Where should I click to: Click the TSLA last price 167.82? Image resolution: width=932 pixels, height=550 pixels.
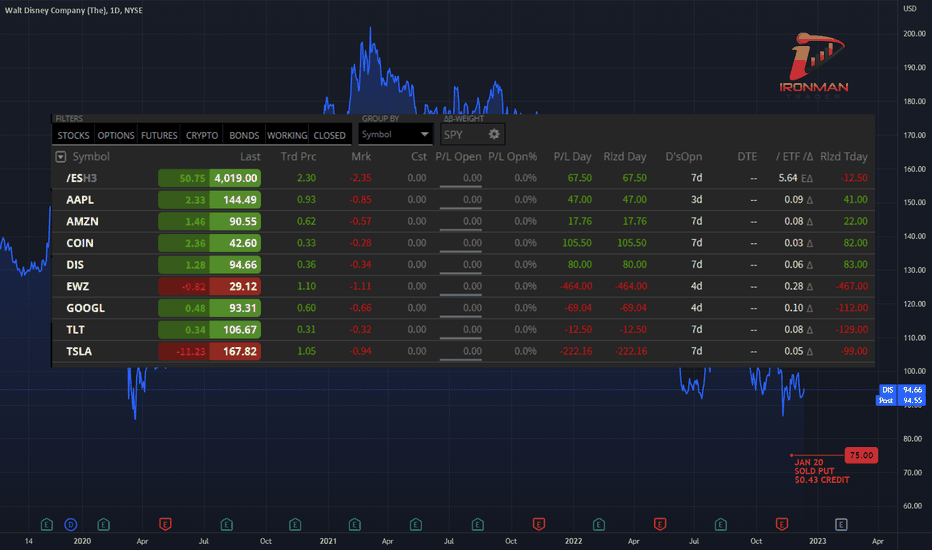click(235, 351)
